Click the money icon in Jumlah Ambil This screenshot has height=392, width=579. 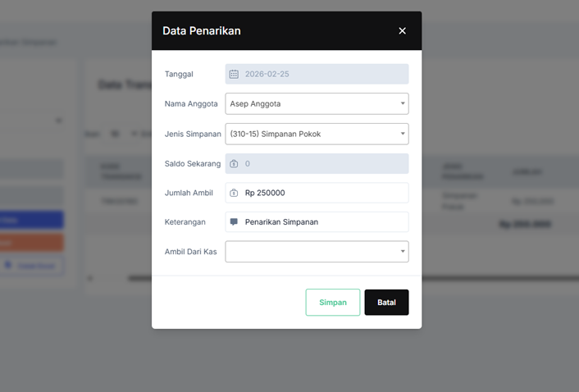point(234,193)
